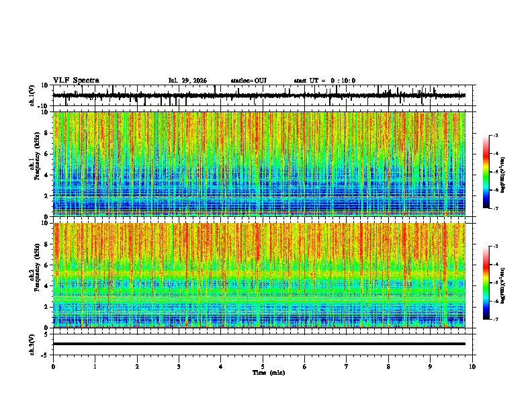This screenshot has width=532, height=411.
Task: Click the "Time (min)" x-axis label
Action: pyautogui.click(x=269, y=373)
